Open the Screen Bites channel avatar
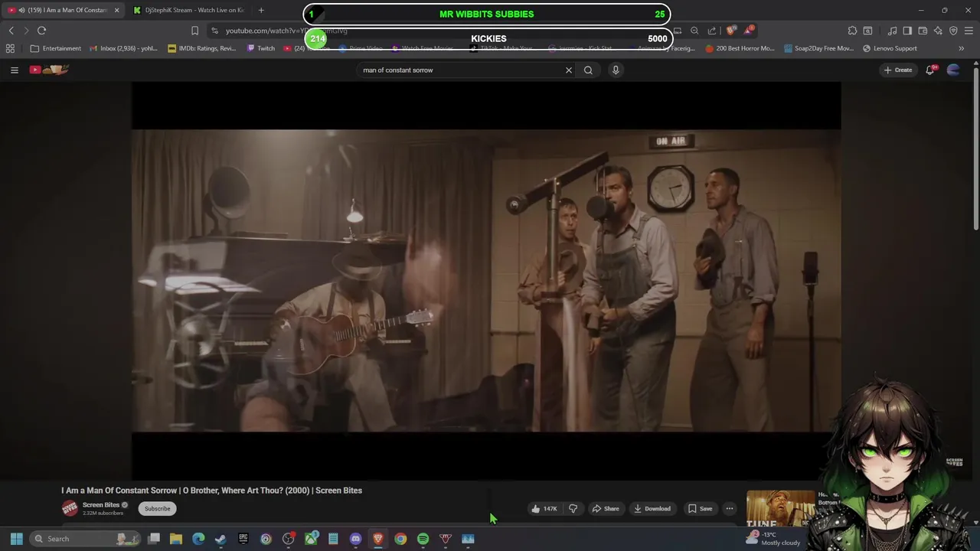980x551 pixels. pyautogui.click(x=70, y=508)
